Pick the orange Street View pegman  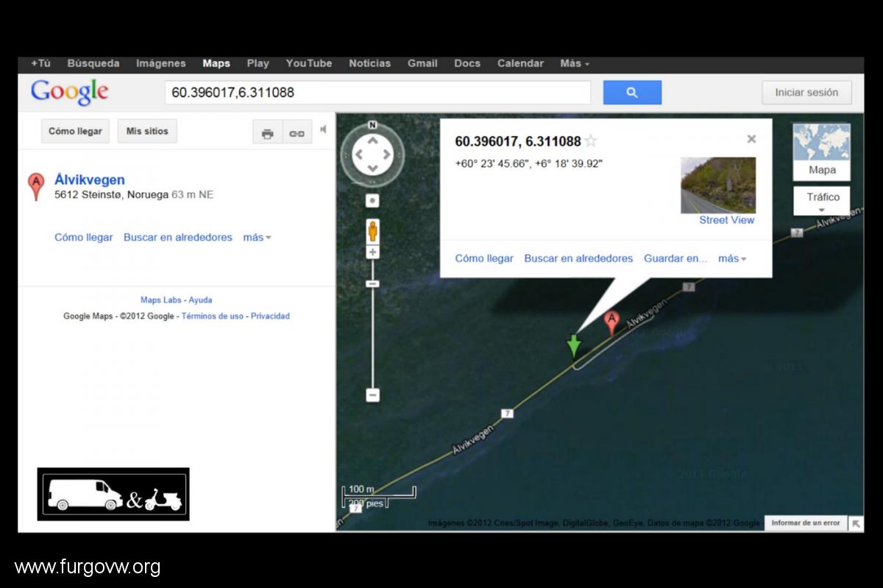coord(373,230)
